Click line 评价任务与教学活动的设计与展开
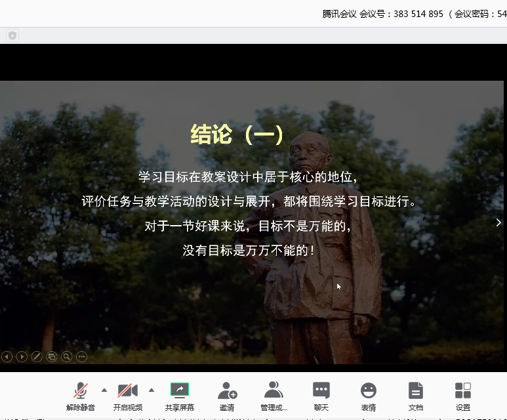This screenshot has width=507, height=420. pyautogui.click(x=176, y=201)
